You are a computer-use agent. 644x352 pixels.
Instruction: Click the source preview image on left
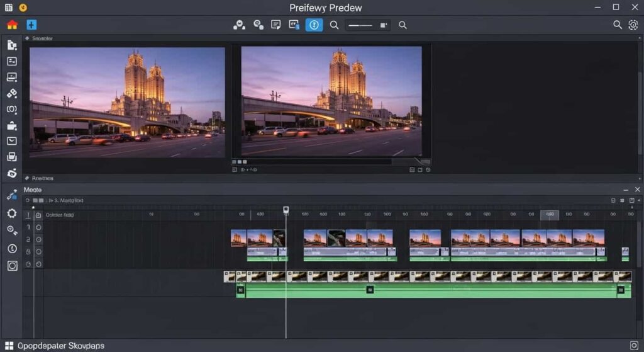127,102
